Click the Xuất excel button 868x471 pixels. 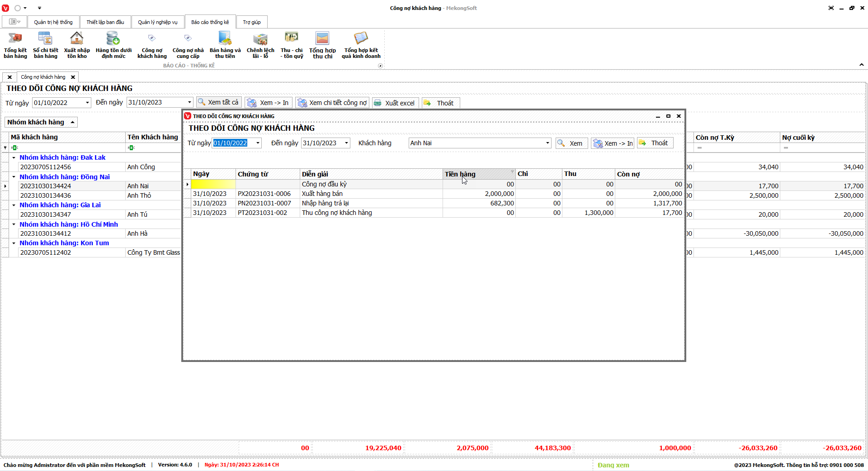395,103
